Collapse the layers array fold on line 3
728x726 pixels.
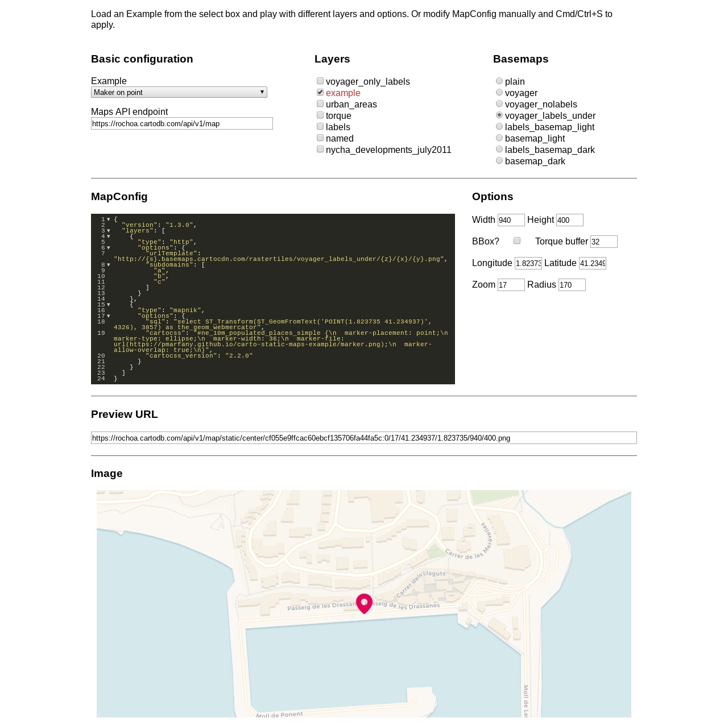point(108,231)
